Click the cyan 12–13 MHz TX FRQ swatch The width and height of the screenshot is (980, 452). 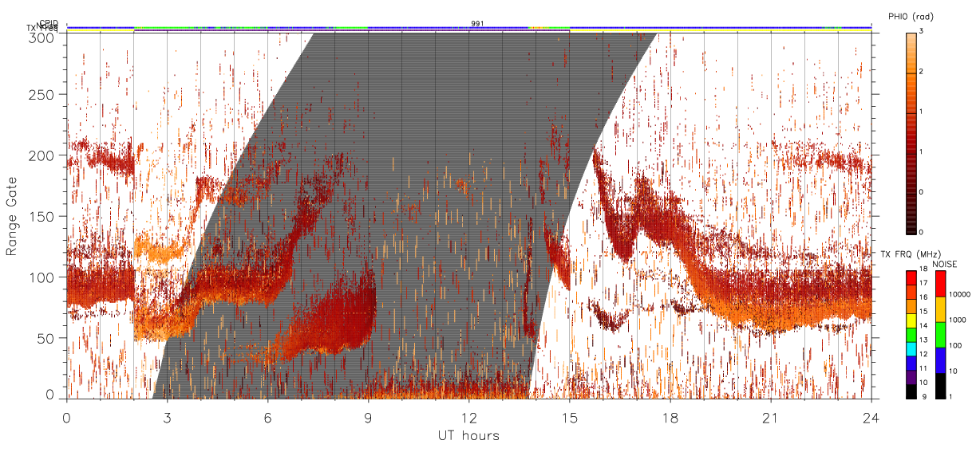click(x=911, y=349)
